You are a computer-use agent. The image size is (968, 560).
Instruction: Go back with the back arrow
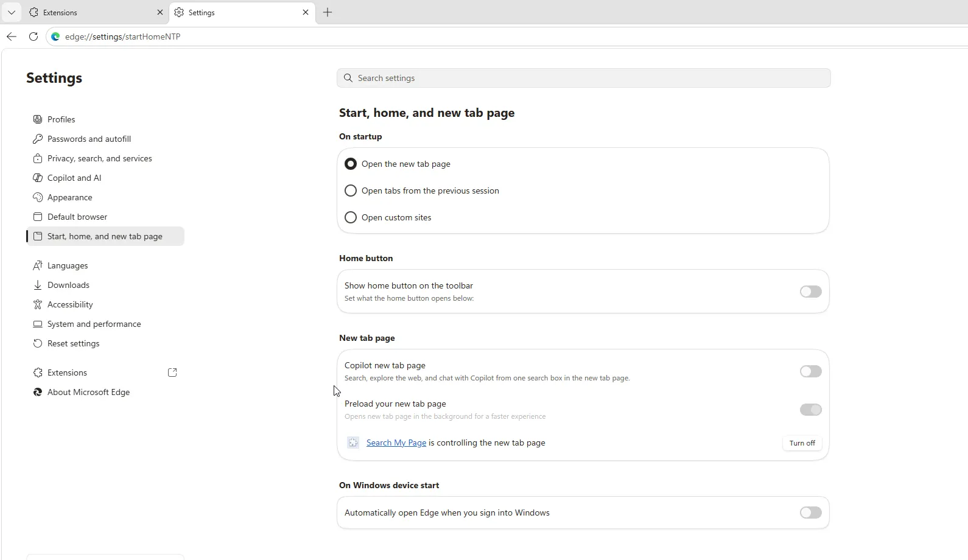point(12,37)
